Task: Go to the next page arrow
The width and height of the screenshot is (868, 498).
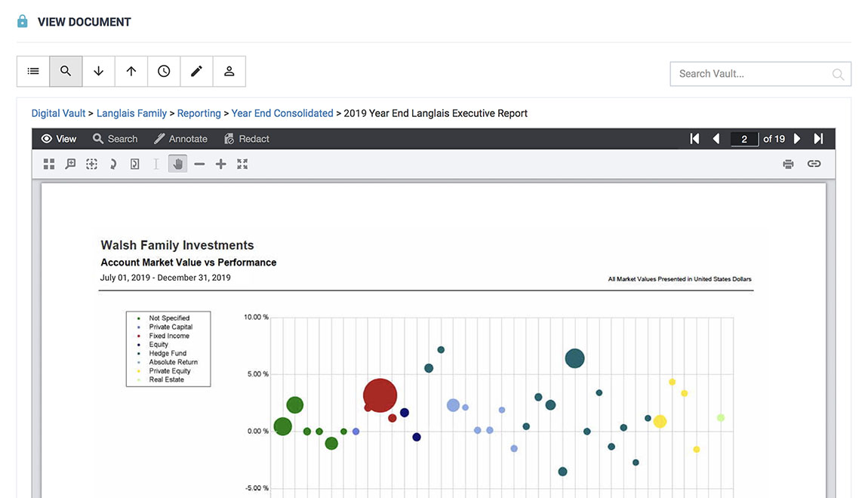Action: point(797,139)
